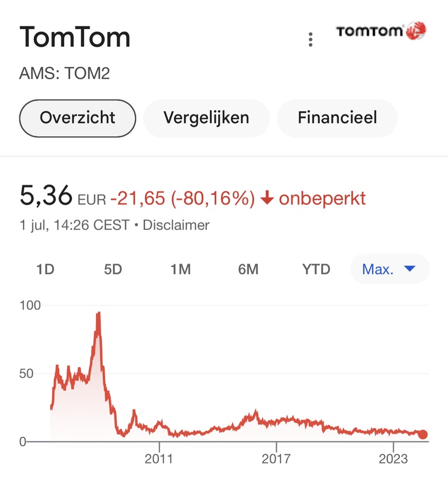Viewport: 448px width, 484px height.
Task: Expand the Max. range dropdown
Action: (x=389, y=269)
